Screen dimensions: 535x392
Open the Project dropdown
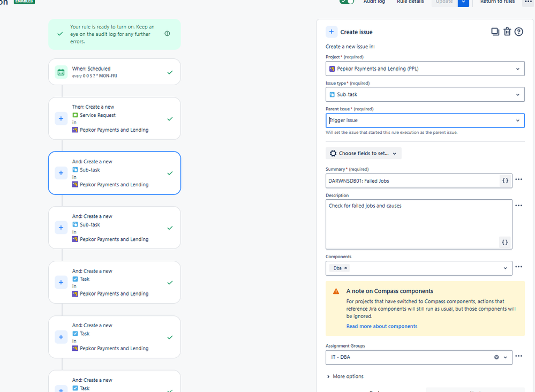coord(425,69)
